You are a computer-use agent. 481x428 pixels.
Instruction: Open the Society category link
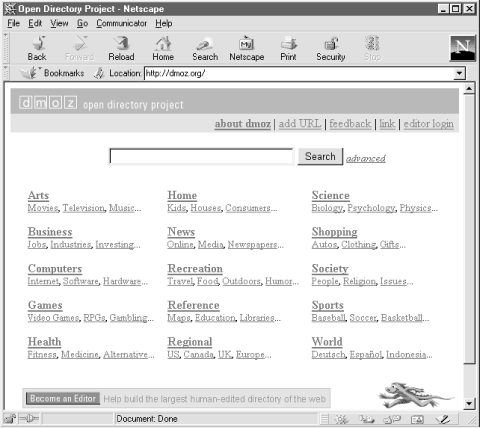(330, 269)
